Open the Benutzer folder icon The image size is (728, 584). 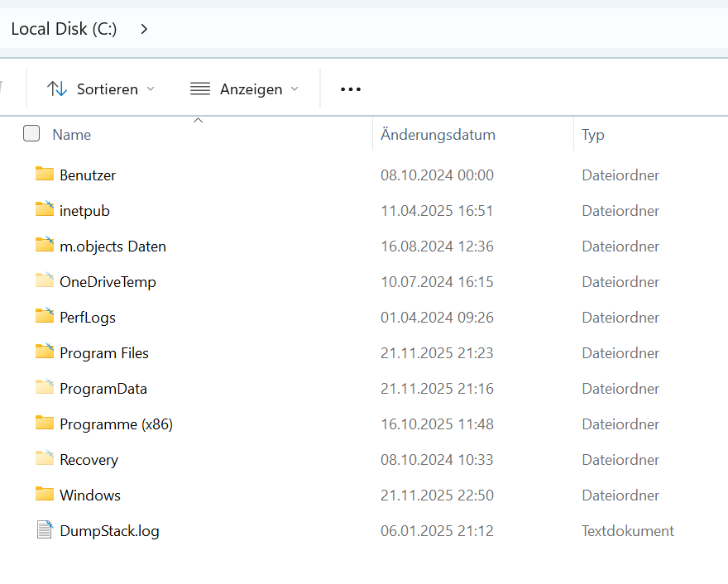point(45,175)
